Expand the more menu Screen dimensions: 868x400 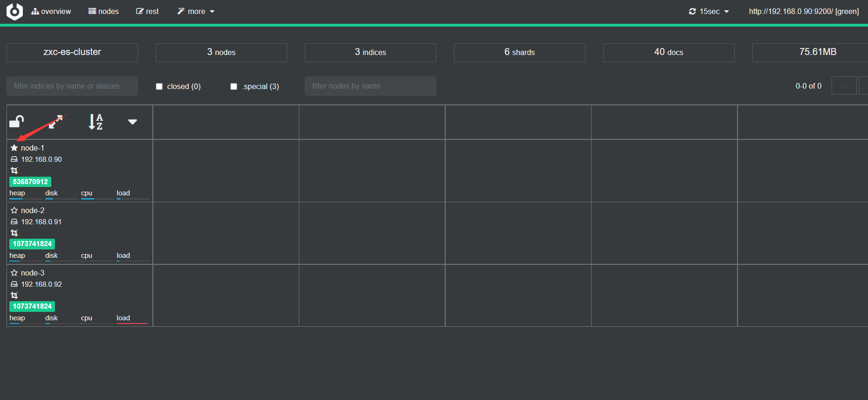click(x=196, y=11)
